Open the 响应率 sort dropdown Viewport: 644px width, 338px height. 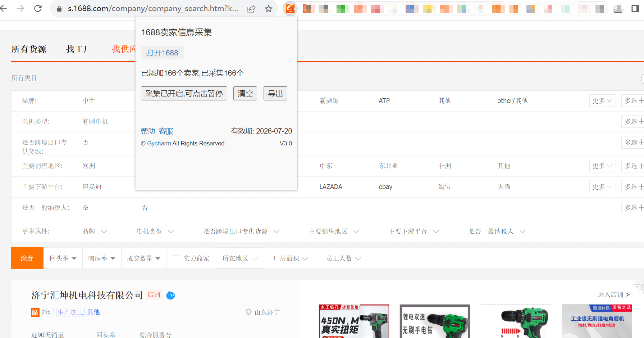click(x=102, y=258)
